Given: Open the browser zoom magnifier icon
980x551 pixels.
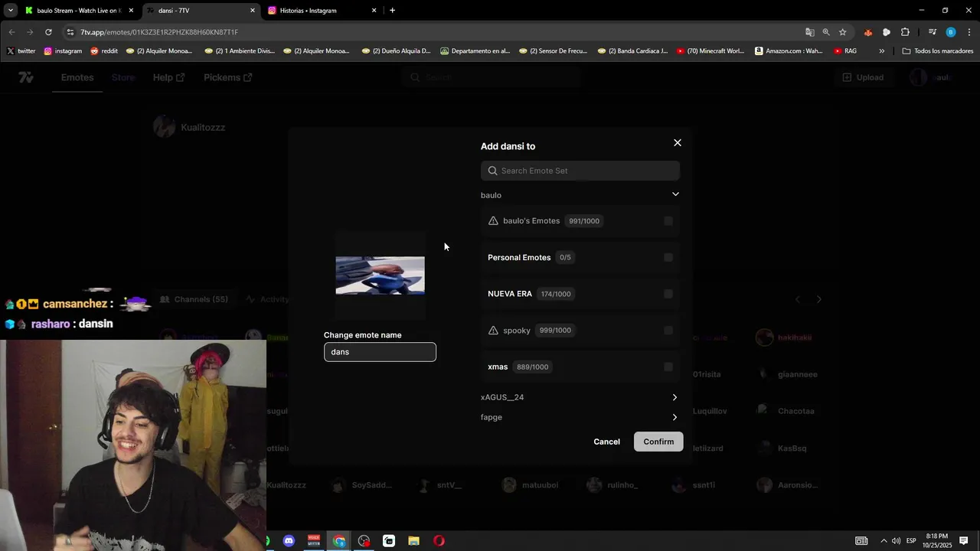Looking at the screenshot, I should point(826,32).
